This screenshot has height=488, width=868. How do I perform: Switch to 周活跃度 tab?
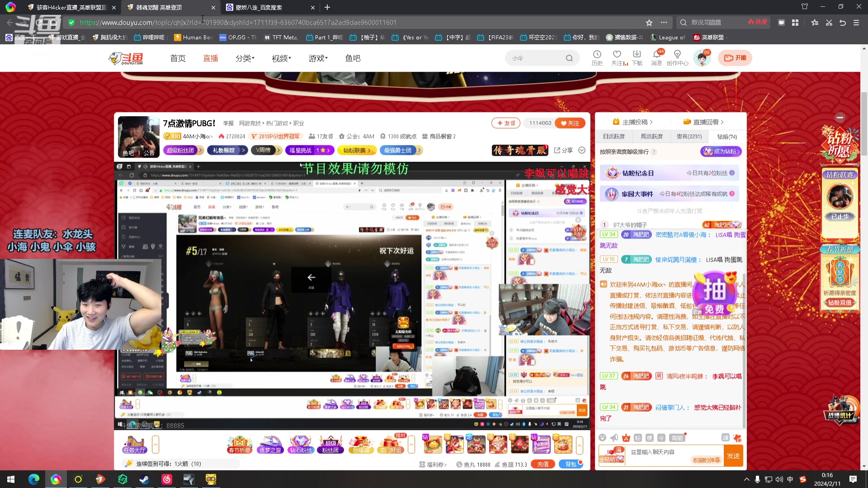(x=651, y=136)
